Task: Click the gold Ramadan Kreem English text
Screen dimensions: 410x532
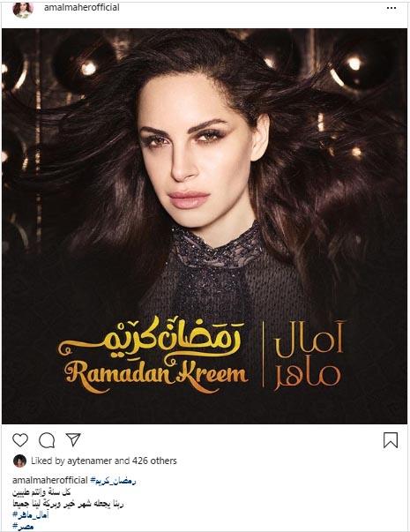Action: click(x=156, y=374)
